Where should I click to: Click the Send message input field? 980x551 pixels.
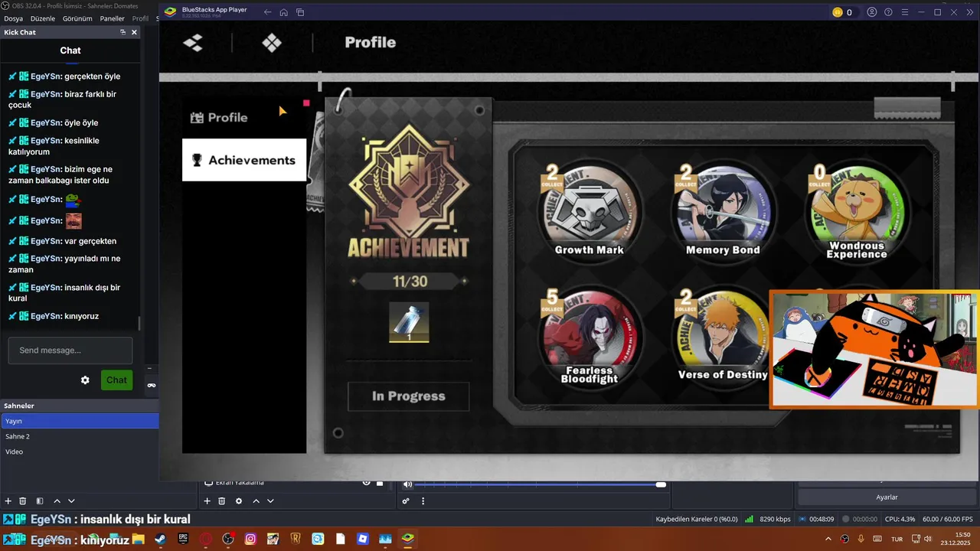point(70,350)
